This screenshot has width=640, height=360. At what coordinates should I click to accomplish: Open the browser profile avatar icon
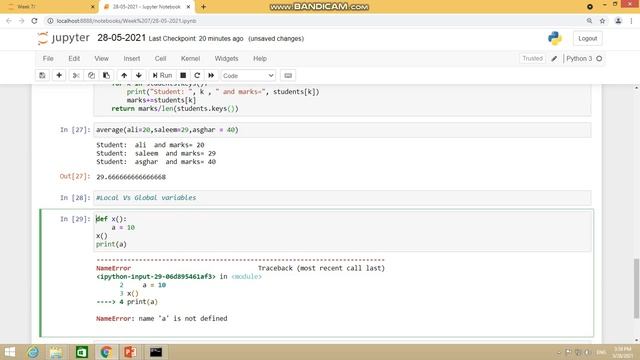pos(618,21)
